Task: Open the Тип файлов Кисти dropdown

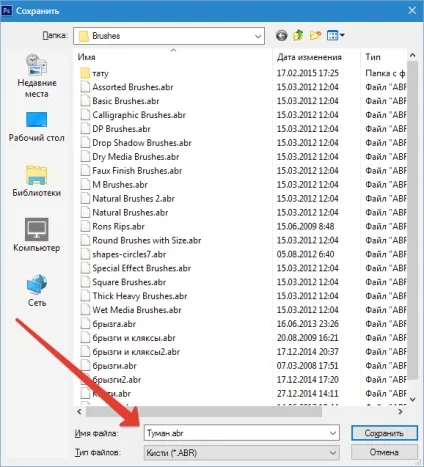Action: click(333, 453)
